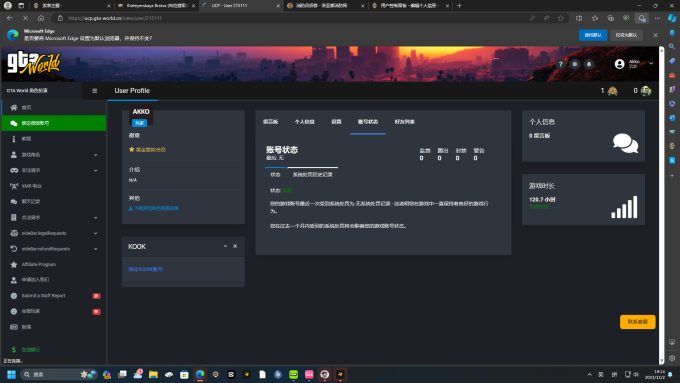680x383 pixels.
Task: Close the KOOK panel with its X
Action: coord(235,246)
